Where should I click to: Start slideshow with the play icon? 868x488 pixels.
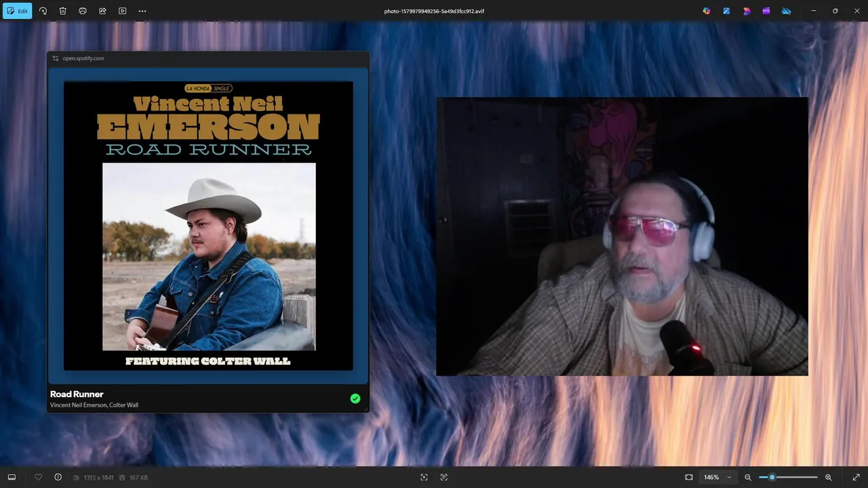[122, 11]
